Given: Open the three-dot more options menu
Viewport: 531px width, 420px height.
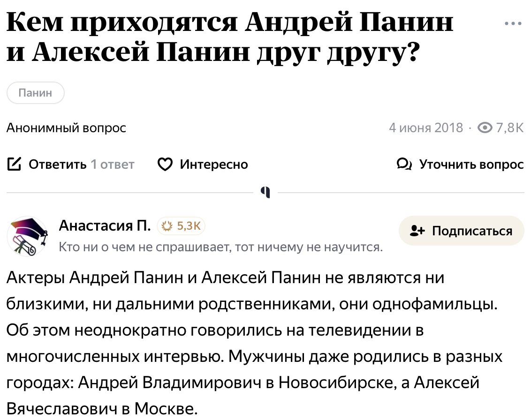Looking at the screenshot, I should click(513, 23).
